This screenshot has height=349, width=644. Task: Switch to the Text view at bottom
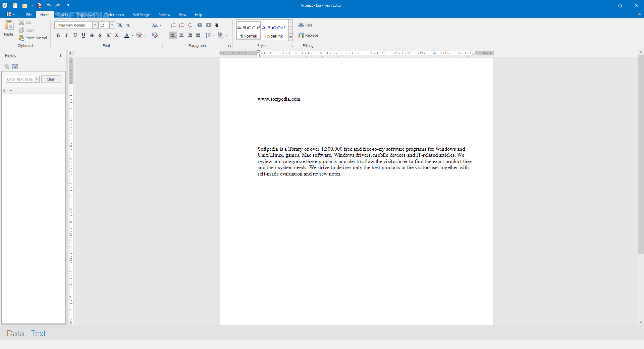coord(39,333)
